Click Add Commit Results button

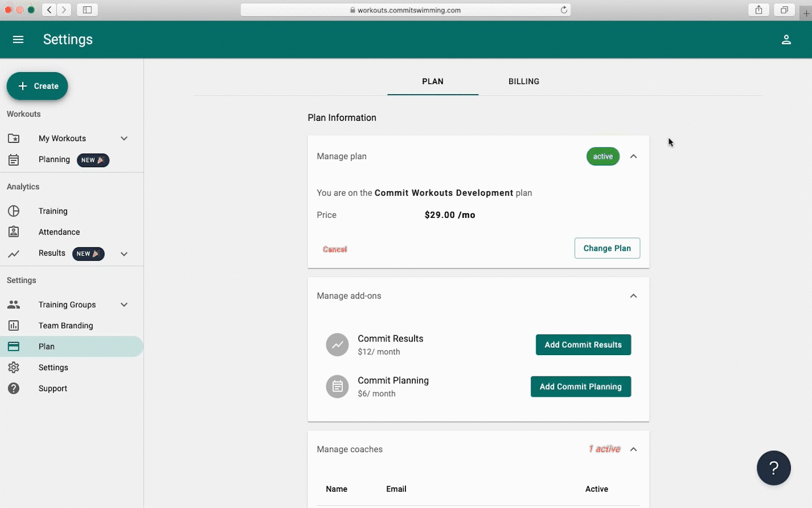[x=583, y=345]
